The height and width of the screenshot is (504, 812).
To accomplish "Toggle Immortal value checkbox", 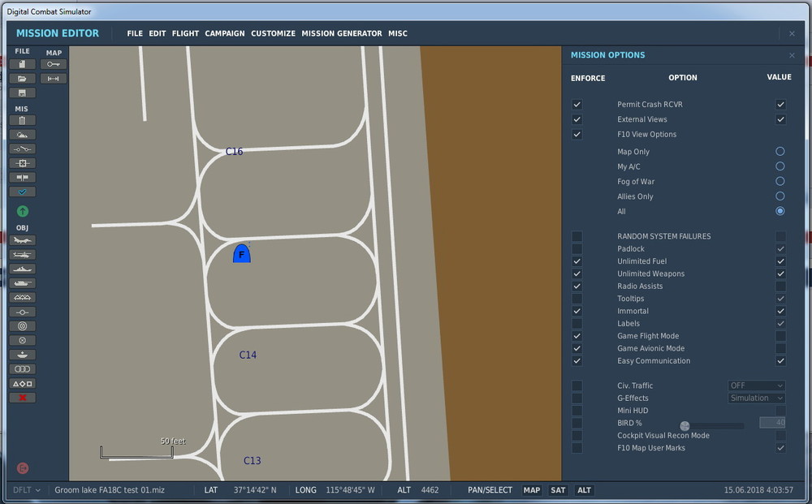I will (x=780, y=311).
